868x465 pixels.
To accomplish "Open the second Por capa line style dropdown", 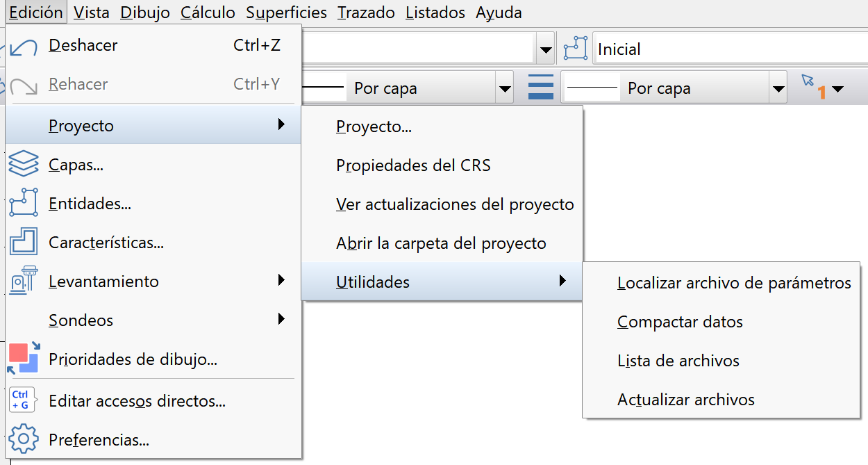I will point(777,87).
